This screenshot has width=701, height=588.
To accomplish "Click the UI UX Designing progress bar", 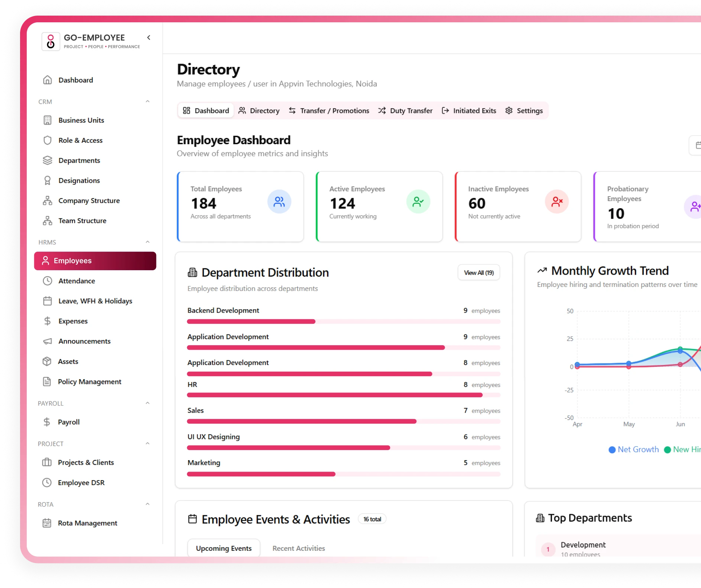I will [344, 448].
